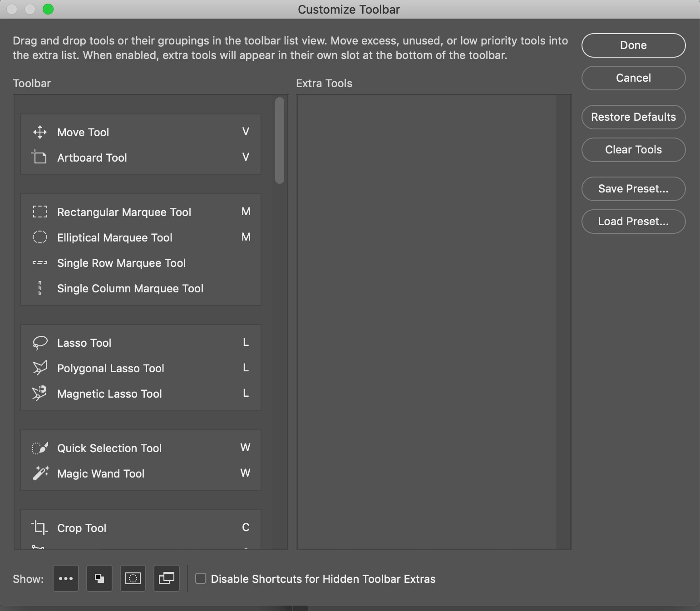Image resolution: width=700 pixels, height=611 pixels.
Task: Enable Disable Shortcuts for Hidden Toolbar Extras
Action: click(x=201, y=578)
